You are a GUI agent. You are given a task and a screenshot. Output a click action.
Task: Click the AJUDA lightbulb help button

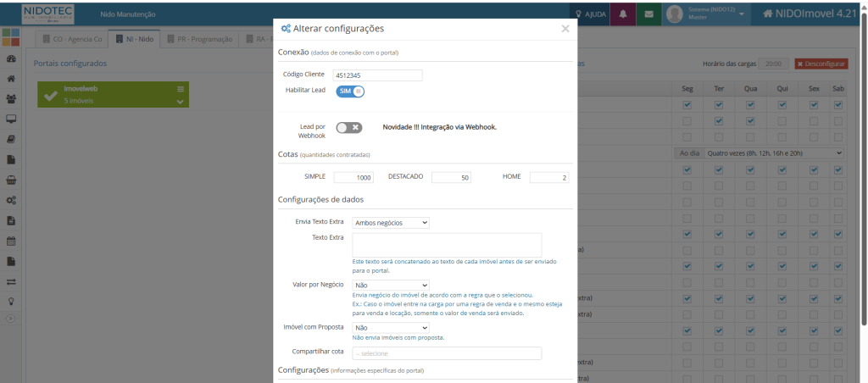tap(590, 14)
